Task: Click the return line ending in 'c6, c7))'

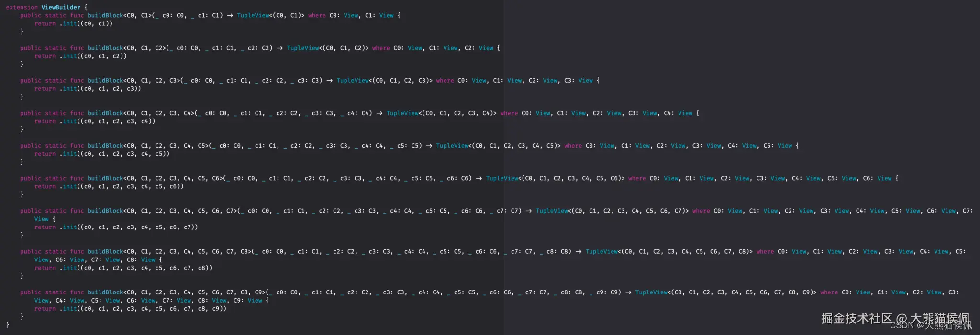Action: pyautogui.click(x=116, y=227)
